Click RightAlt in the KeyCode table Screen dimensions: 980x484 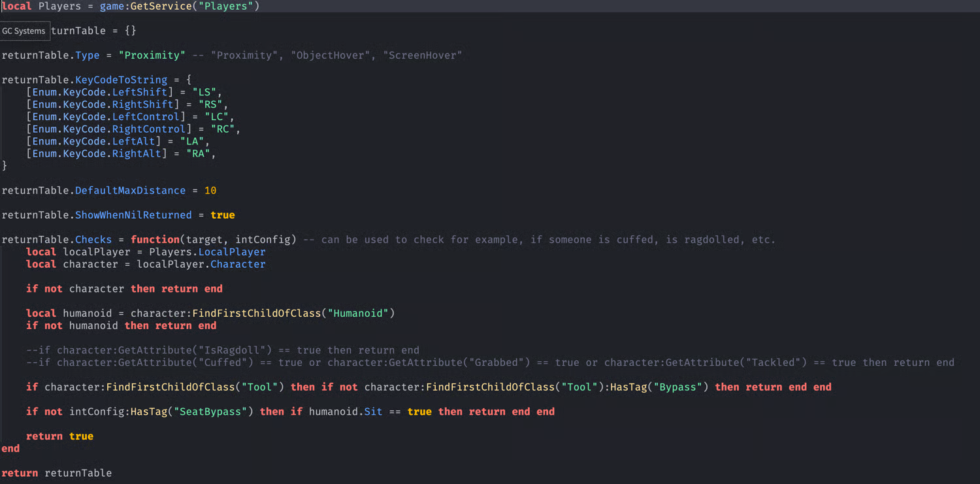(137, 153)
